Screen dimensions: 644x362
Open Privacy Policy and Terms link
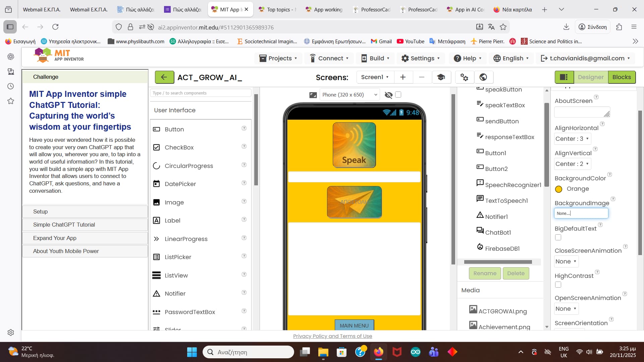332,336
